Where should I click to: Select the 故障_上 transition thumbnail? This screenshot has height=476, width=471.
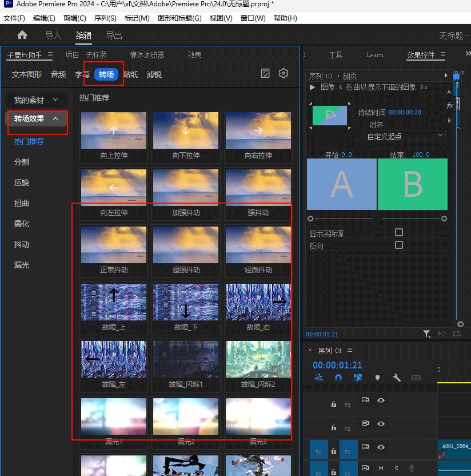click(113, 302)
